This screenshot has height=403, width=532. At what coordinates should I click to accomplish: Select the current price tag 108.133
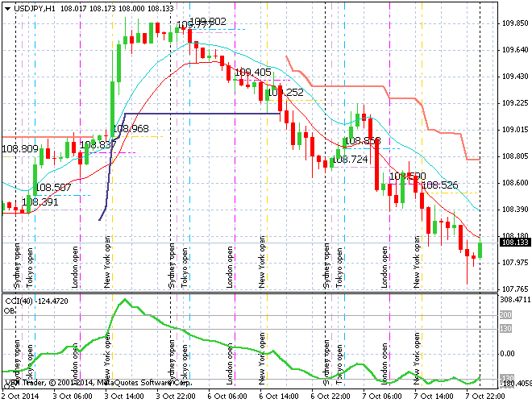513,242
